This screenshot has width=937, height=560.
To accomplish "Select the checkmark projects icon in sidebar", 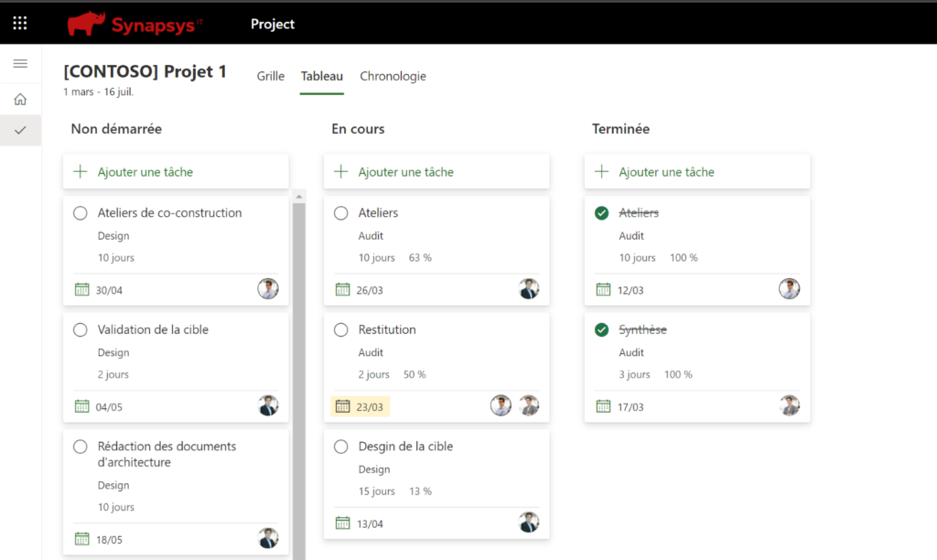I will point(20,130).
